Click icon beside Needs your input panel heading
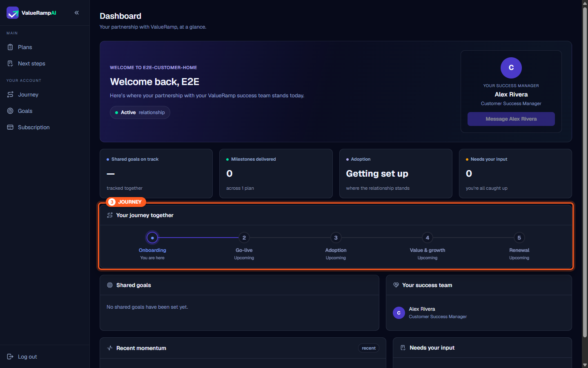 point(403,348)
